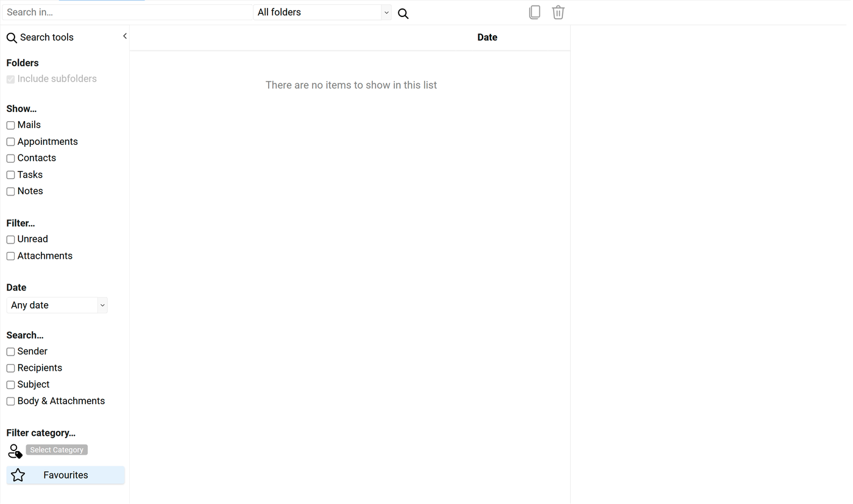853x504 pixels.
Task: Click the 'There are no items to show' message
Action: (351, 85)
